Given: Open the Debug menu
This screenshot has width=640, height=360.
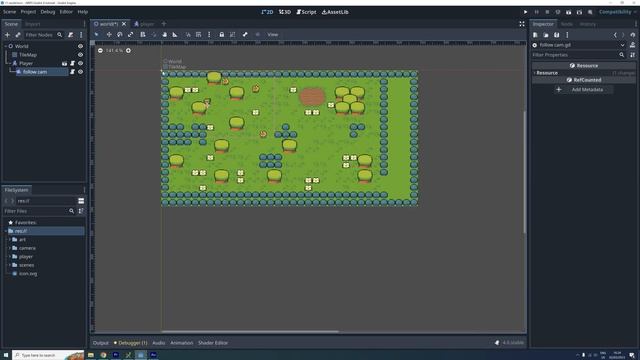Looking at the screenshot, I should pyautogui.click(x=48, y=12).
